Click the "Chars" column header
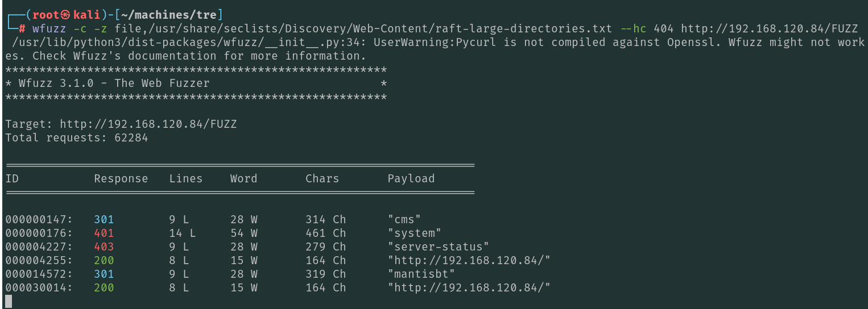 point(322,179)
